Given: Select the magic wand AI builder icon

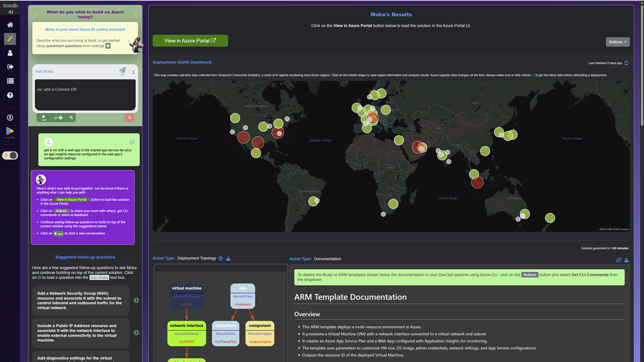Looking at the screenshot, I should (x=10, y=39).
